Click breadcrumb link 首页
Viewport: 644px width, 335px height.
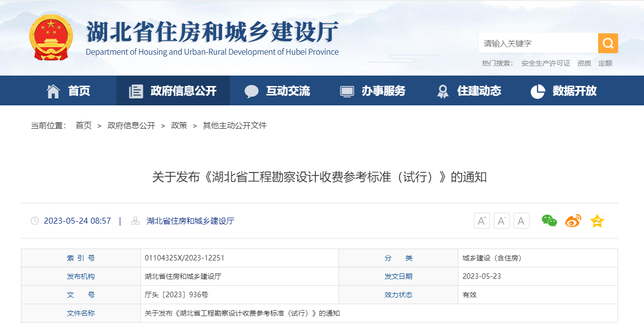click(84, 125)
